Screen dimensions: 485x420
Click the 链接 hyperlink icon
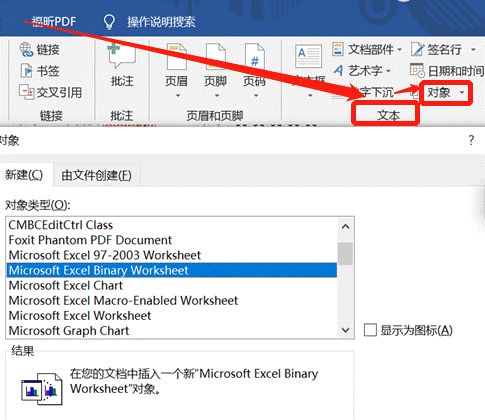[26, 50]
